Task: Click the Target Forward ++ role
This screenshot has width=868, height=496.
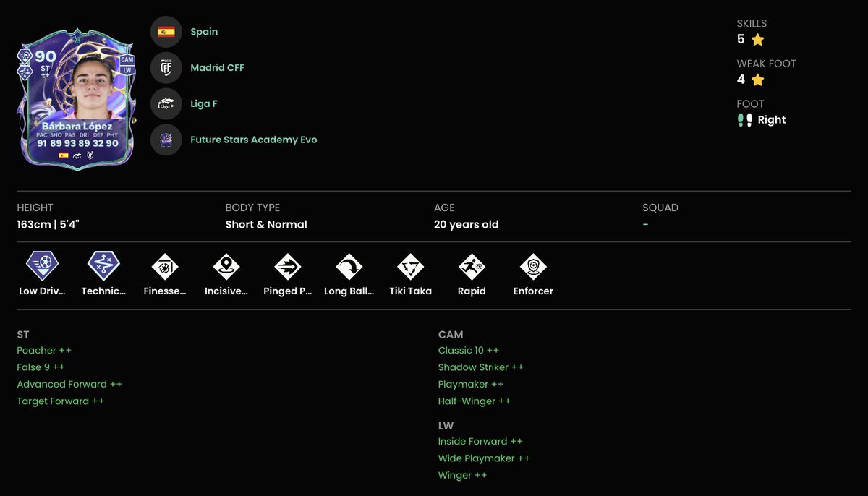Action: pos(61,401)
